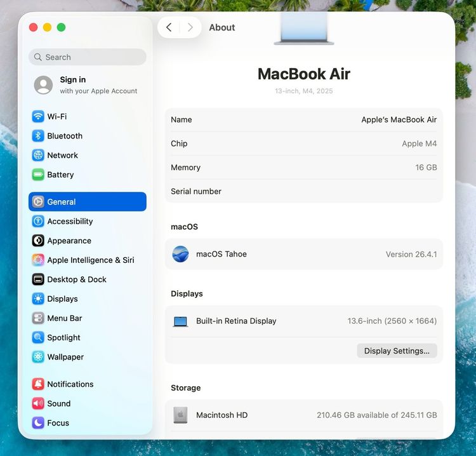This screenshot has height=456, width=476.
Task: Select Network in the sidebar
Action: click(88, 155)
